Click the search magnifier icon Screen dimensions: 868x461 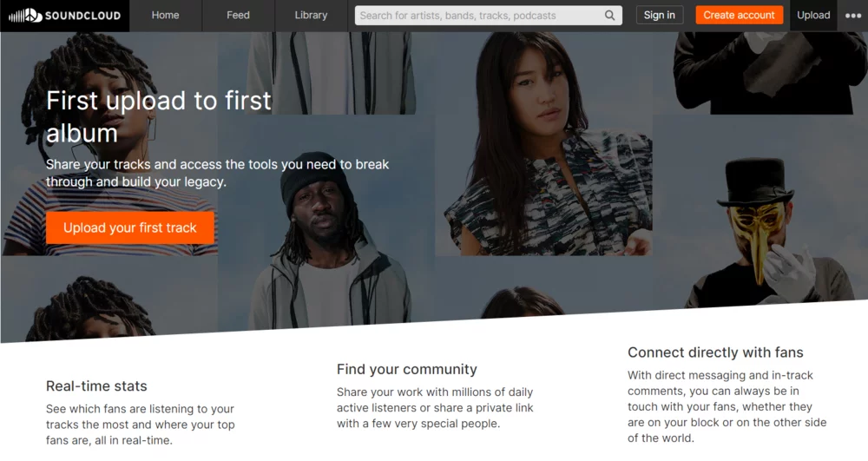pyautogui.click(x=609, y=16)
